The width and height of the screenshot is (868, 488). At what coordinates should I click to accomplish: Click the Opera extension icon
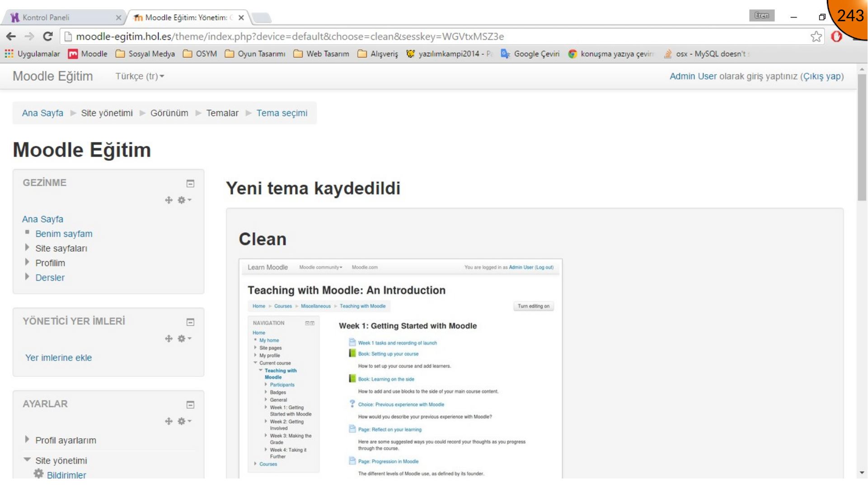[x=837, y=37]
